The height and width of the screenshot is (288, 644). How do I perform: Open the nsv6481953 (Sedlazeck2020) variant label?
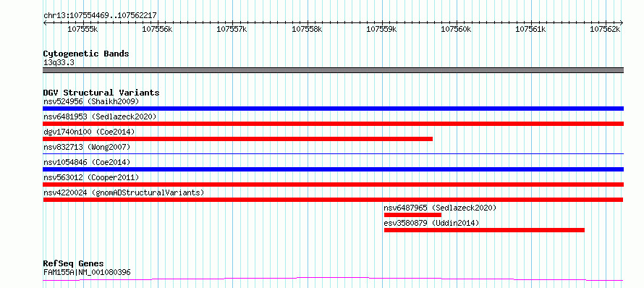click(100, 117)
